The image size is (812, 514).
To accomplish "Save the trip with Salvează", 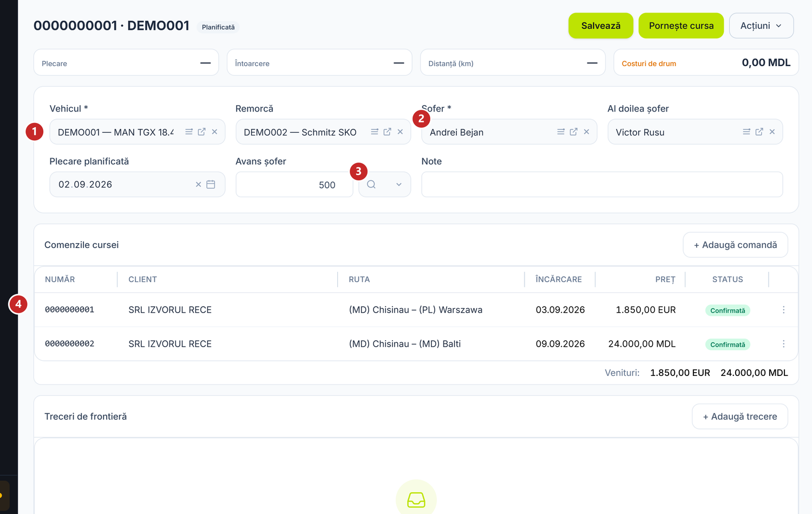I will [x=601, y=25].
